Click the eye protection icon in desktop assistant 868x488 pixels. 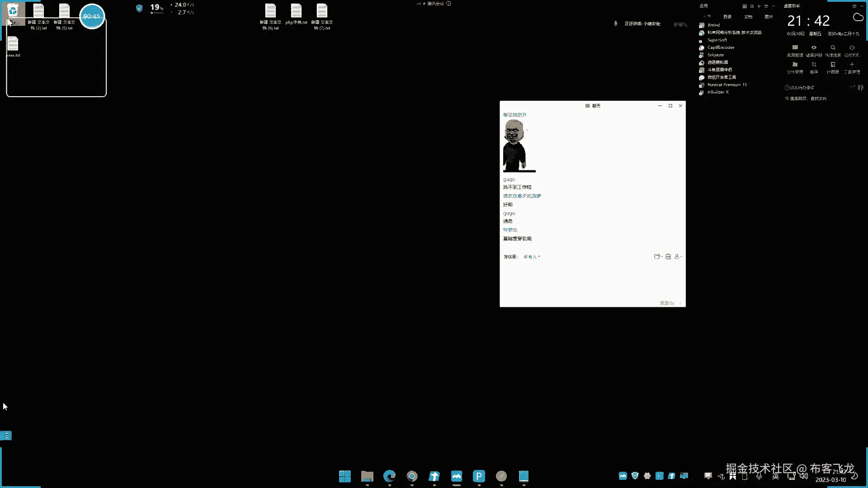(x=814, y=48)
